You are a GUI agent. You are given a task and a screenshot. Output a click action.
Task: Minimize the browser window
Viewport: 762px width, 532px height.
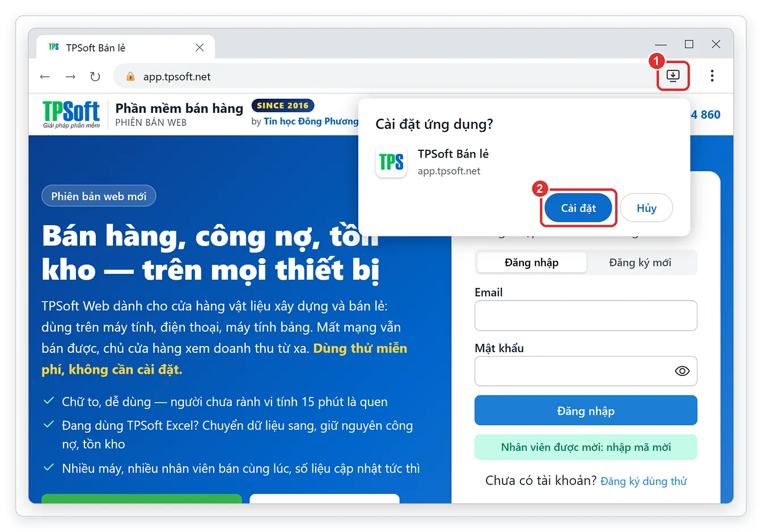pos(661,44)
